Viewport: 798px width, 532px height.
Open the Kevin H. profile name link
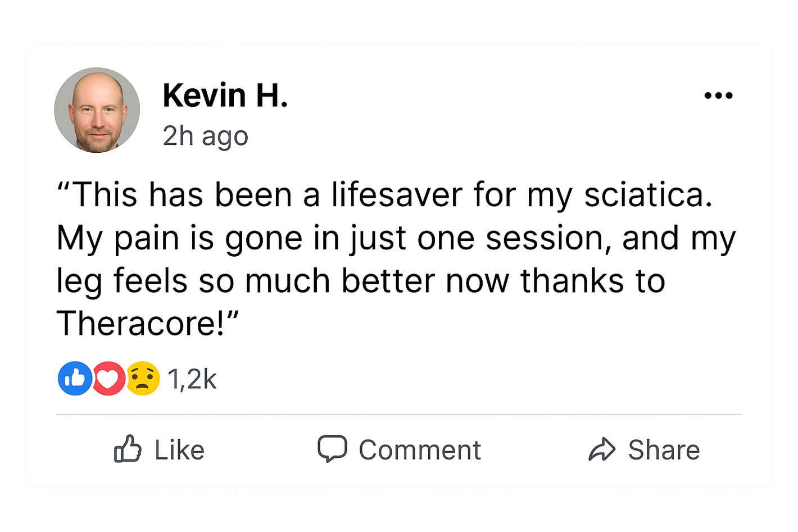click(225, 96)
